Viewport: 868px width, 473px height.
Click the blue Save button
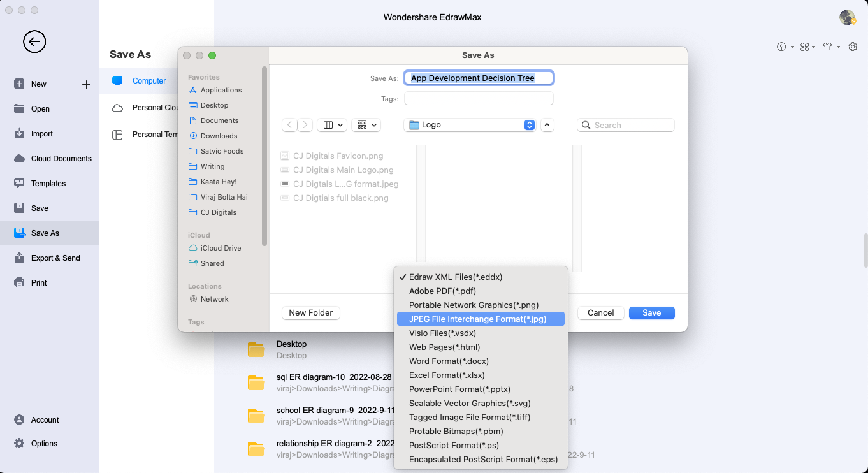point(651,313)
